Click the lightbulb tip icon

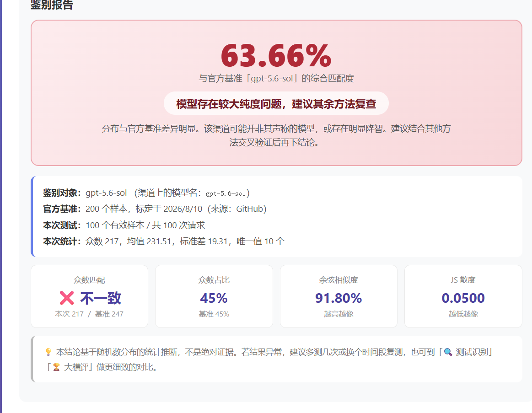(x=48, y=352)
